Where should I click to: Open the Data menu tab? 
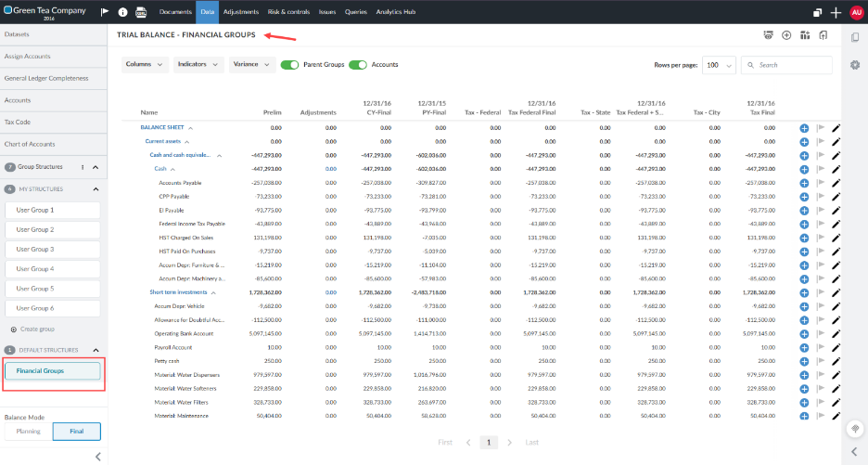(208, 12)
